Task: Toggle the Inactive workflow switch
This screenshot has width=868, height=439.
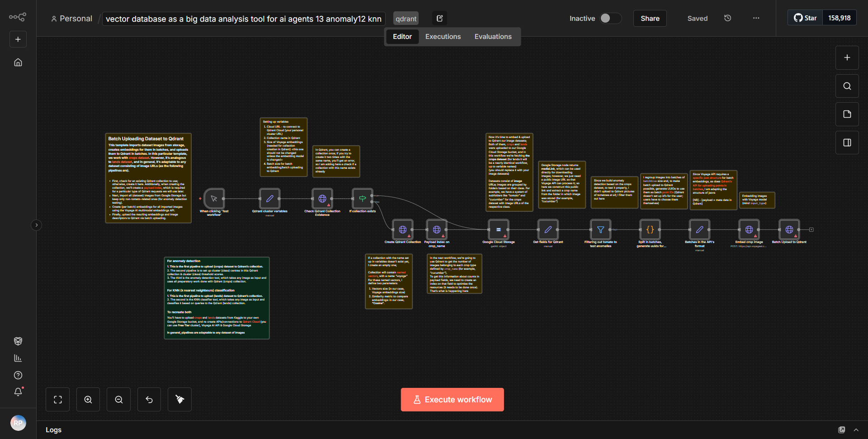Action: pyautogui.click(x=610, y=18)
